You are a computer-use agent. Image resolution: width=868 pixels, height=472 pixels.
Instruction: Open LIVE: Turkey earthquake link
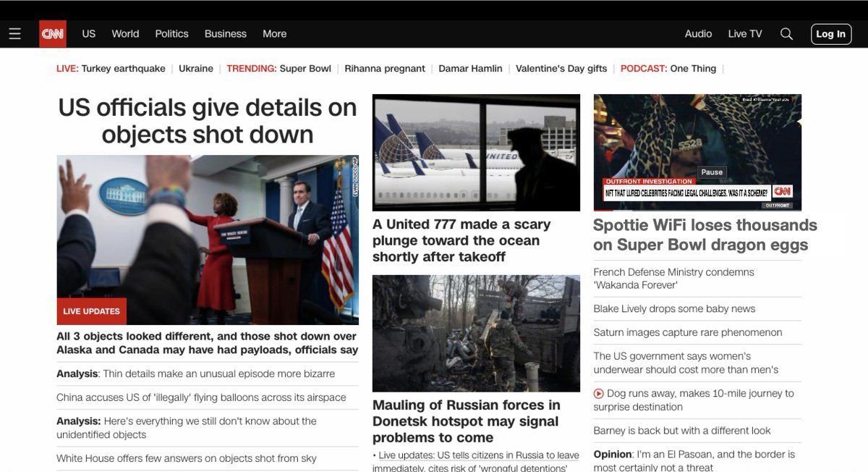pos(111,69)
